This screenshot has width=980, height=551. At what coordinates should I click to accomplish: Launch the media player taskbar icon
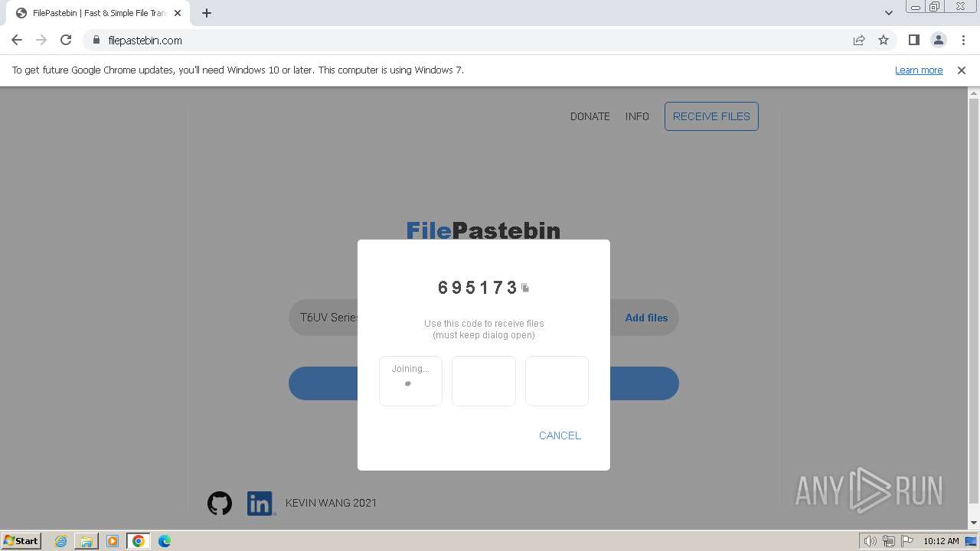[x=113, y=541]
